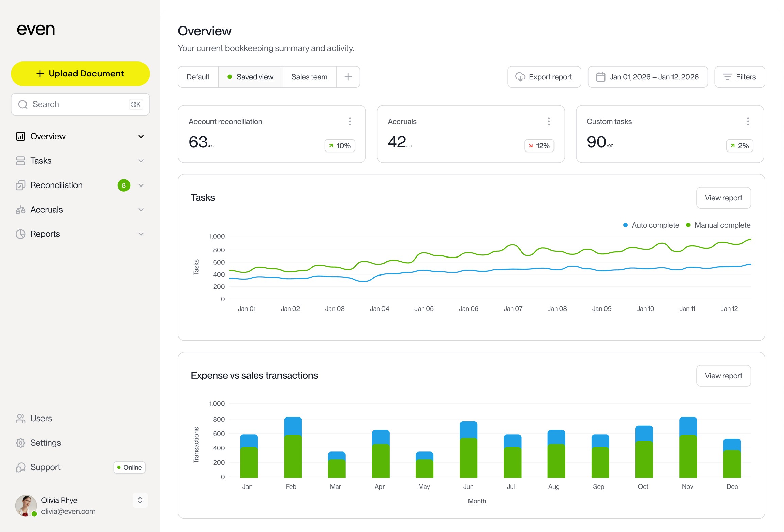Click the Search input field
784x532 pixels.
click(x=80, y=104)
